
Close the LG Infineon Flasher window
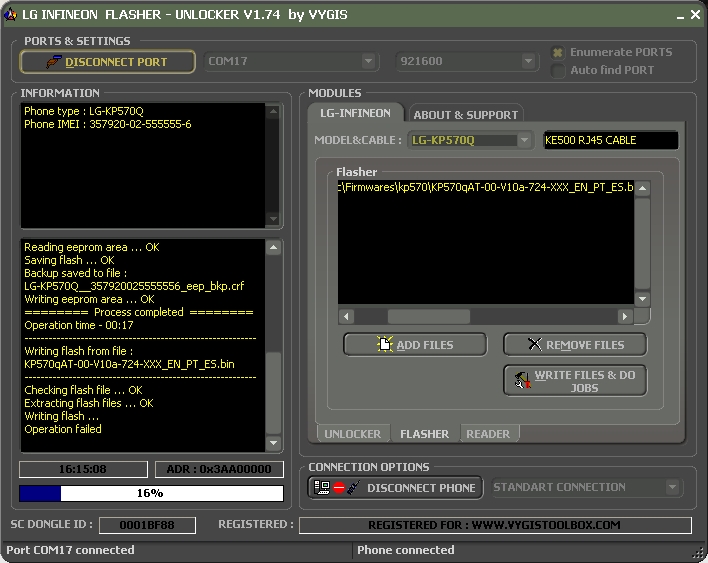tap(695, 15)
